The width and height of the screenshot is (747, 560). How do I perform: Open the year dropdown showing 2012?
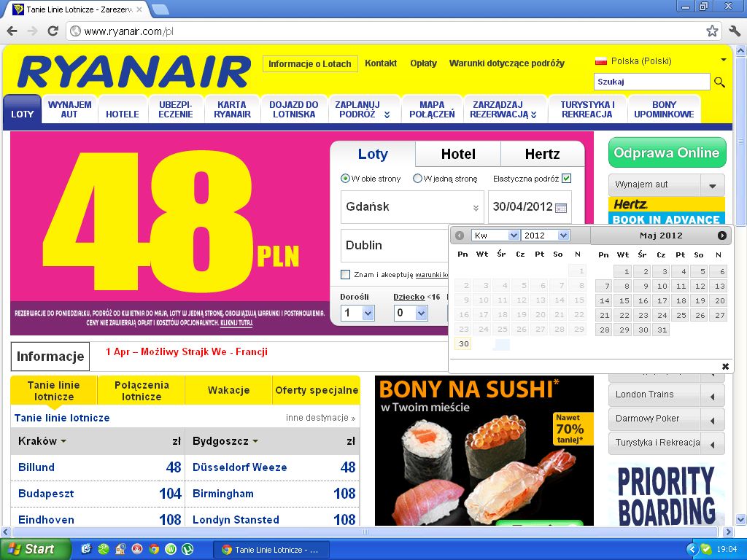coord(545,236)
